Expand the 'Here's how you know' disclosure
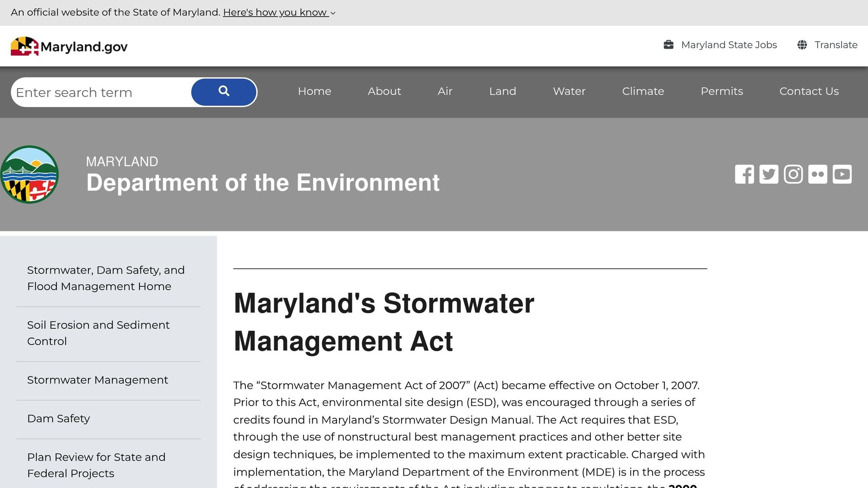 click(x=275, y=12)
